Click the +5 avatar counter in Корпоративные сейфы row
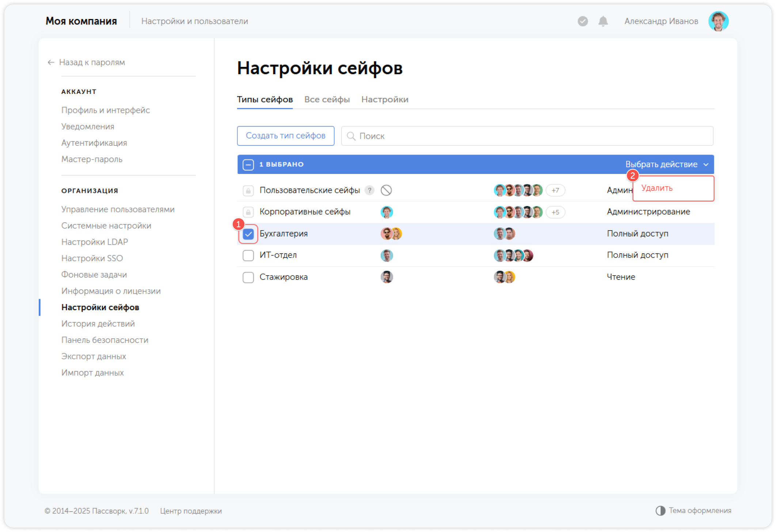 click(x=555, y=212)
